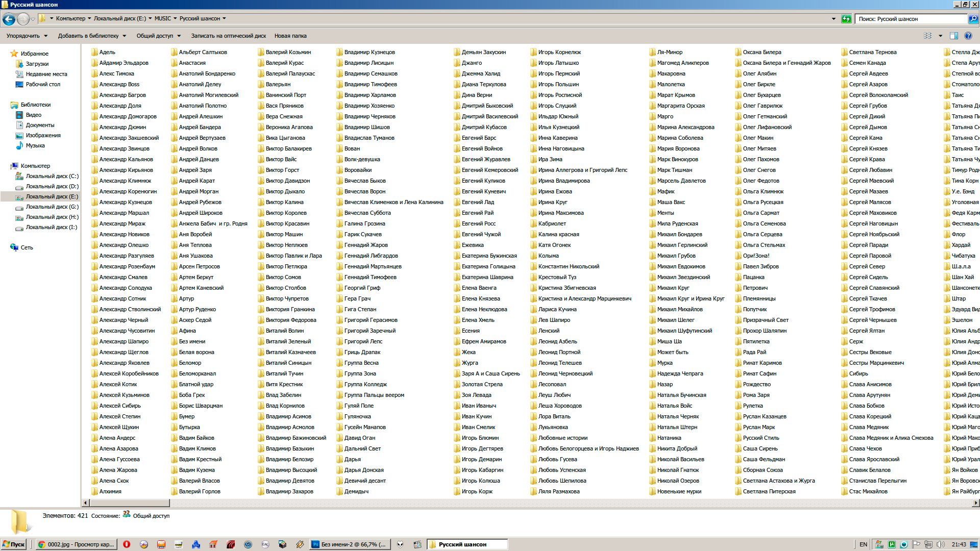The image size is (980, 551).
Task: Click the search magnifier icon
Action: point(973,19)
